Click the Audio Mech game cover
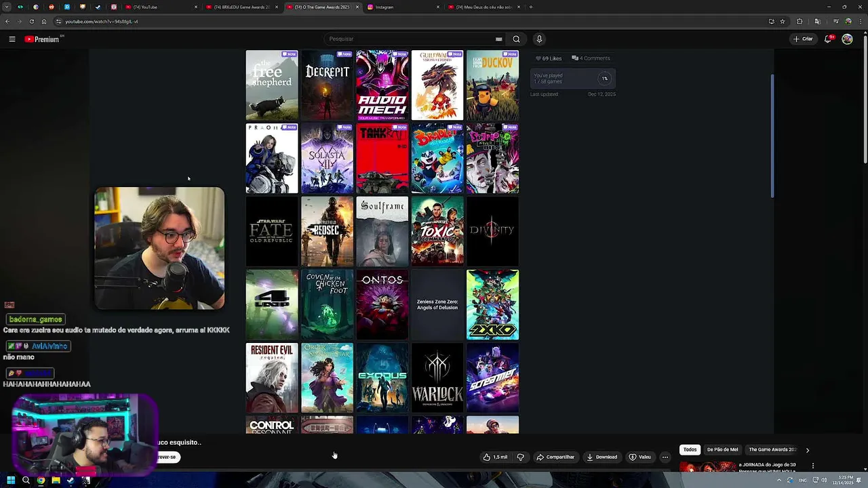 click(382, 85)
